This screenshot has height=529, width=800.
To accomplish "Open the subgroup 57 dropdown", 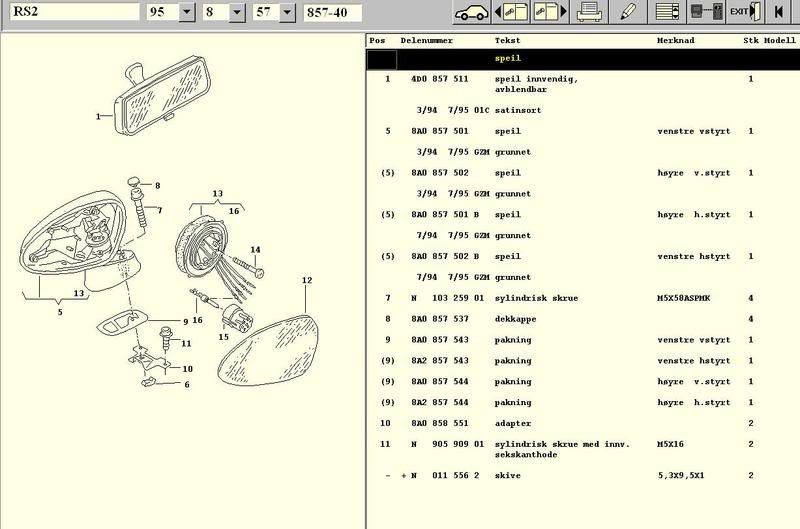I will [x=287, y=13].
